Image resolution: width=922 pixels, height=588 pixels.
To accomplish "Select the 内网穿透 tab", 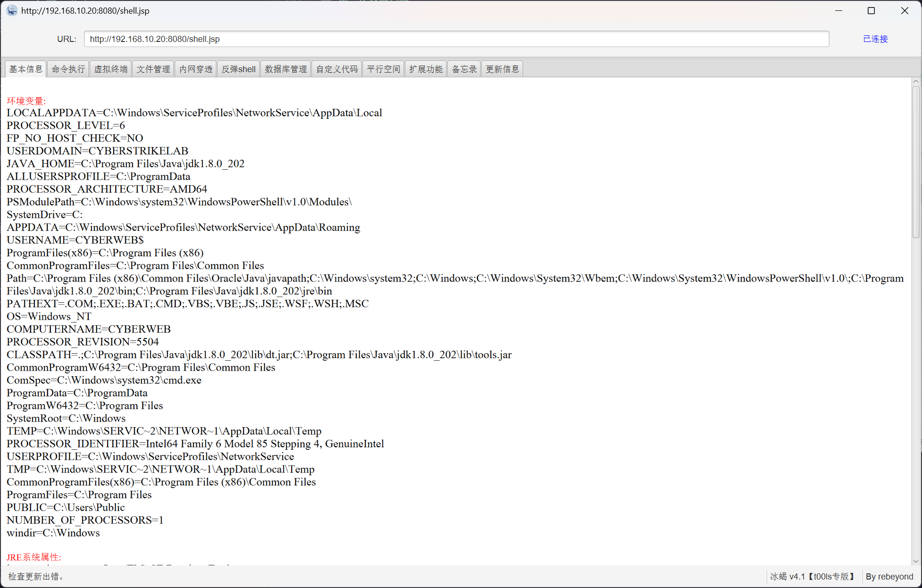I will pos(196,69).
